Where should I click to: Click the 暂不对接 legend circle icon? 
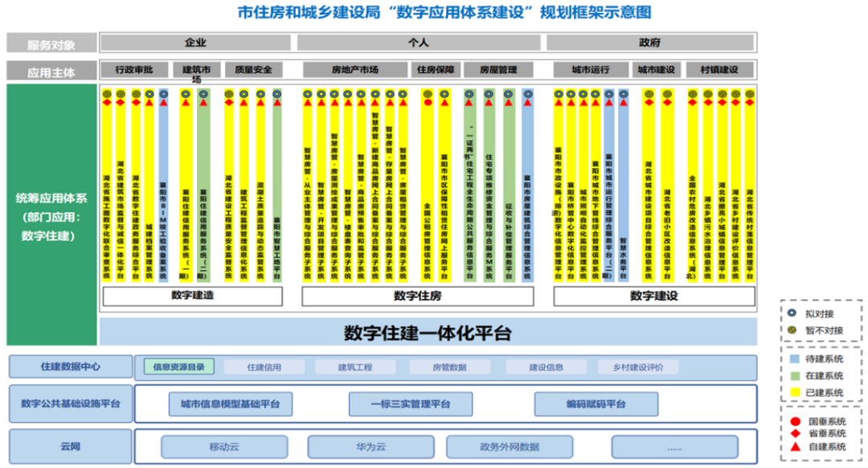tap(792, 330)
